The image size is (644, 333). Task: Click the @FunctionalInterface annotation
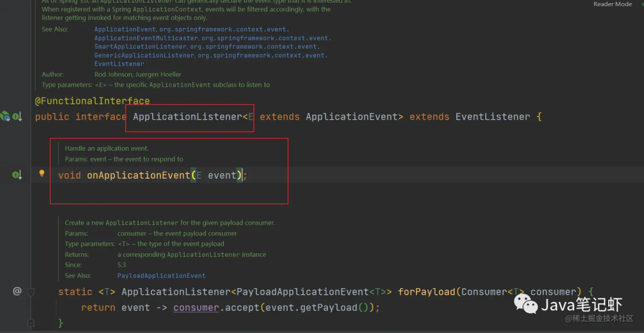tap(92, 101)
